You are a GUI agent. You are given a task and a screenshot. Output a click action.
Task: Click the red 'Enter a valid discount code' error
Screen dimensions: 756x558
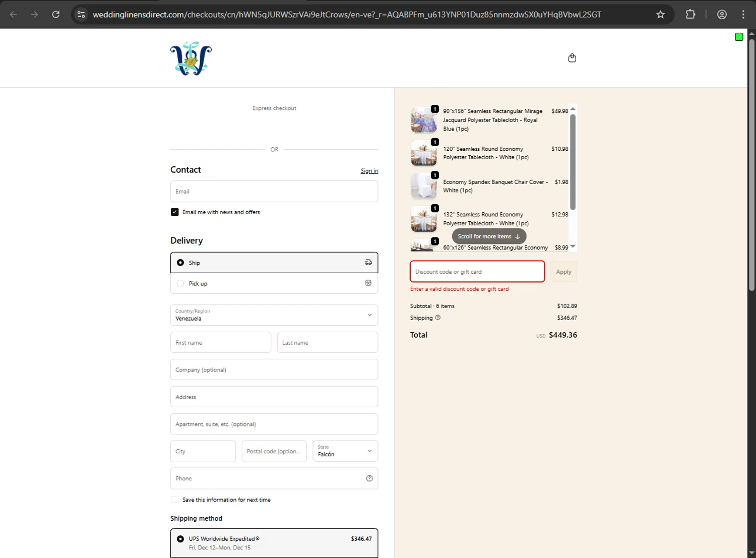460,289
